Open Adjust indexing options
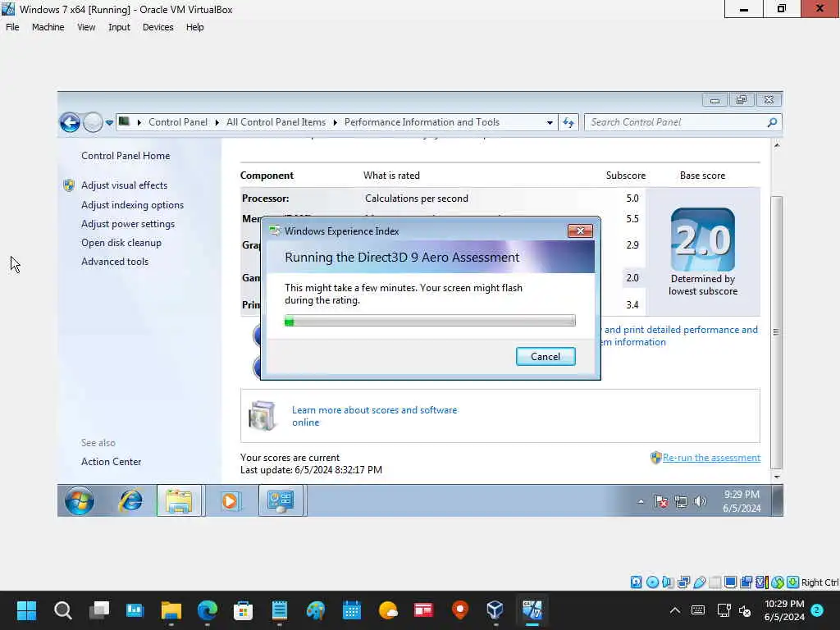The height and width of the screenshot is (630, 840). 132,205
